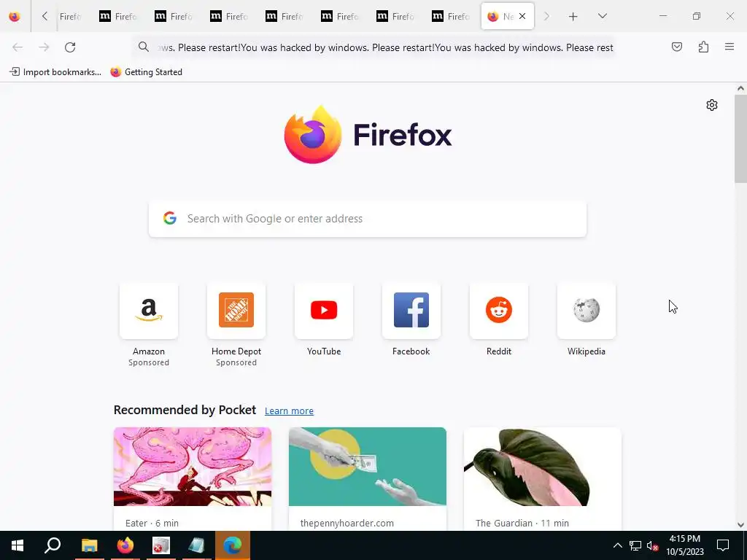The width and height of the screenshot is (747, 560).
Task: Open thepennyhoarder.com money story thumbnail
Action: tap(368, 467)
